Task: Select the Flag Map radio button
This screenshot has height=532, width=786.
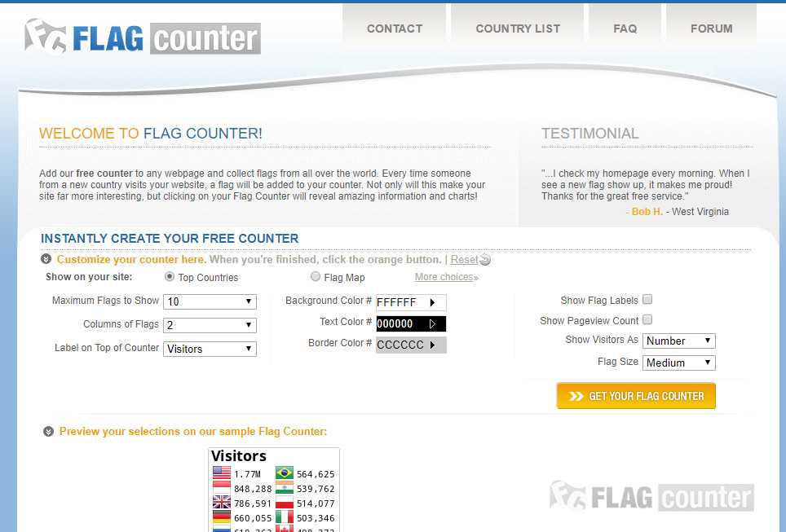Action: pyautogui.click(x=316, y=276)
